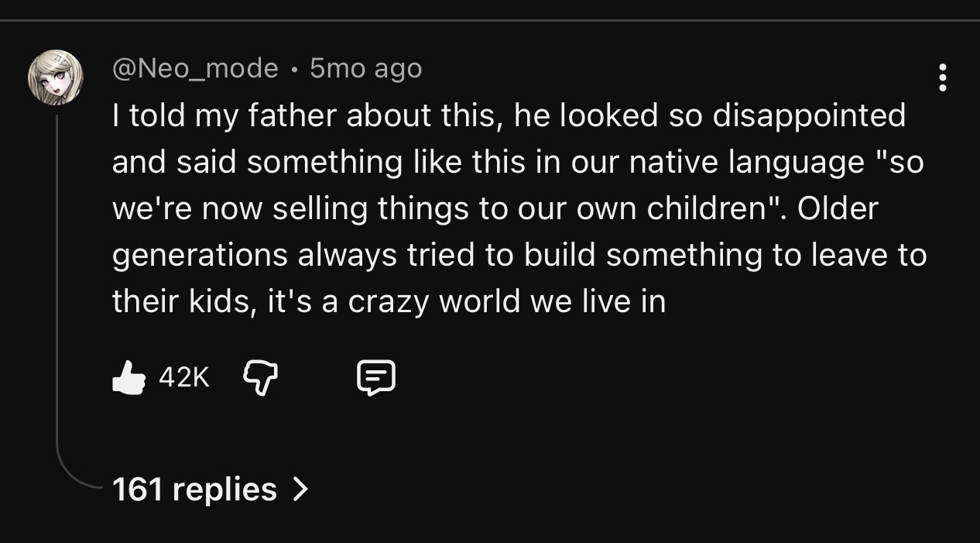Click the word "disappointed" in the comment

pos(808,115)
